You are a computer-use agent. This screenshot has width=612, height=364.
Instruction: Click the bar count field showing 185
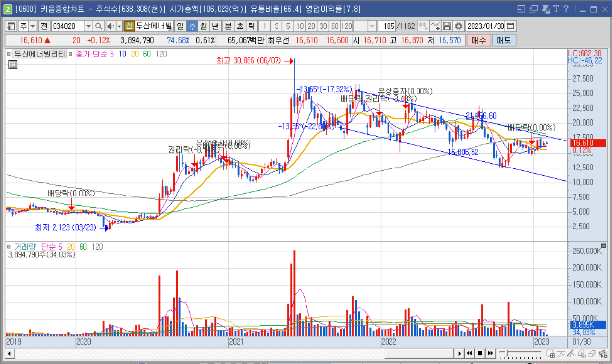coord(387,26)
